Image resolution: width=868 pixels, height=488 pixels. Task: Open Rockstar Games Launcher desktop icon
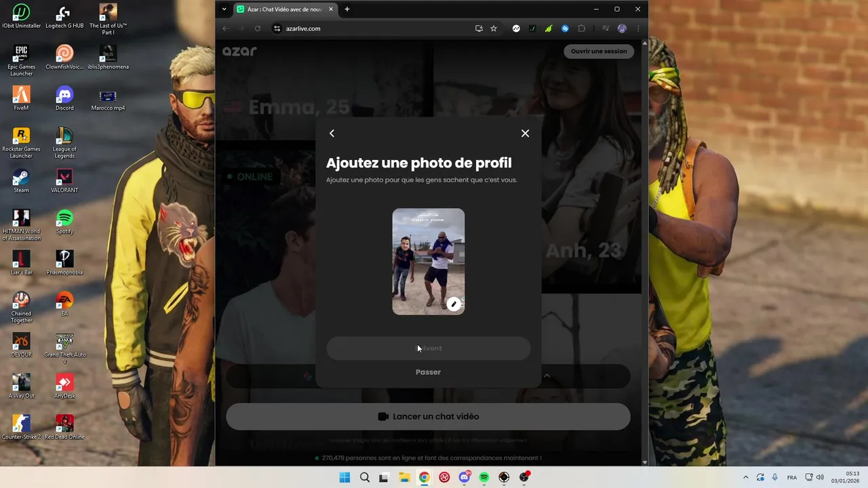pyautogui.click(x=21, y=143)
